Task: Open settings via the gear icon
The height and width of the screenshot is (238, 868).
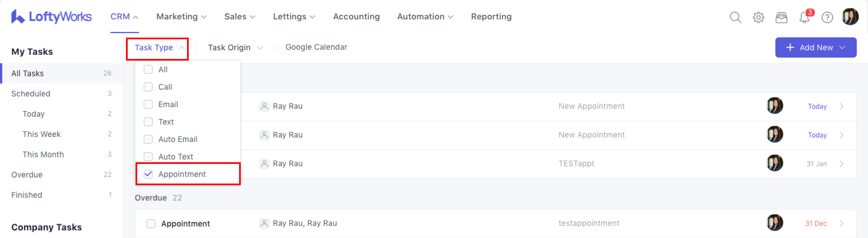Action: (x=758, y=17)
